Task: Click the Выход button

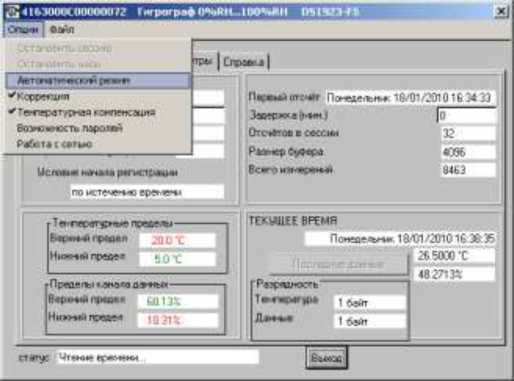Action: (x=326, y=358)
